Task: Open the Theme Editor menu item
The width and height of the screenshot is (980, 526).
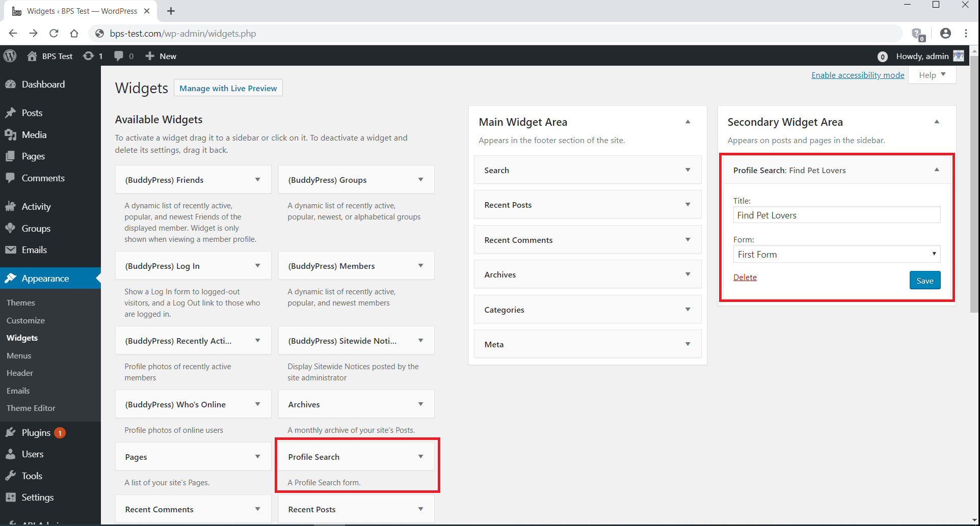Action: (31, 408)
